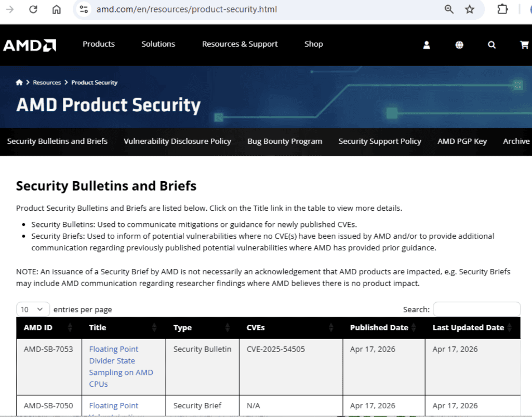This screenshot has height=417, width=532.
Task: Sort table by Last Updated Date column
Action: tap(473, 328)
